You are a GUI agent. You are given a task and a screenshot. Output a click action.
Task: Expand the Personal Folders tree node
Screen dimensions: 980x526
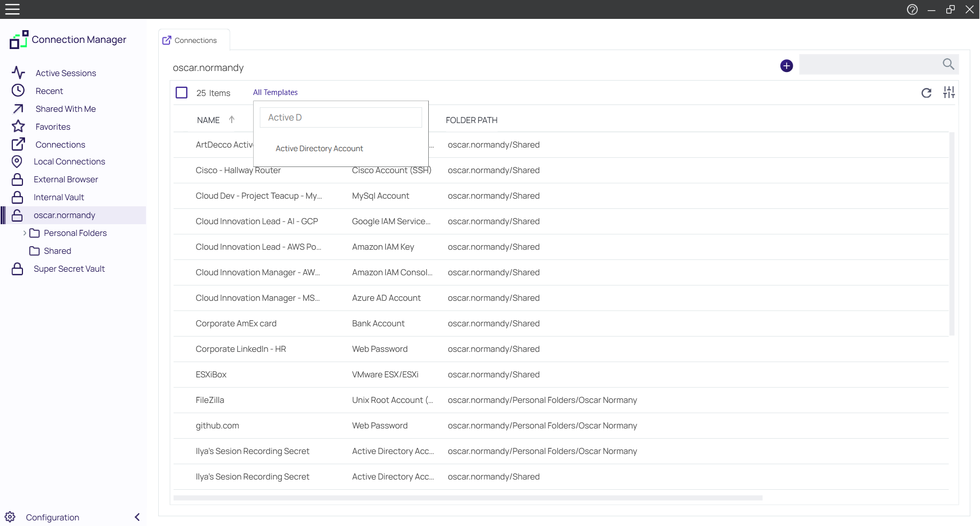pos(24,233)
